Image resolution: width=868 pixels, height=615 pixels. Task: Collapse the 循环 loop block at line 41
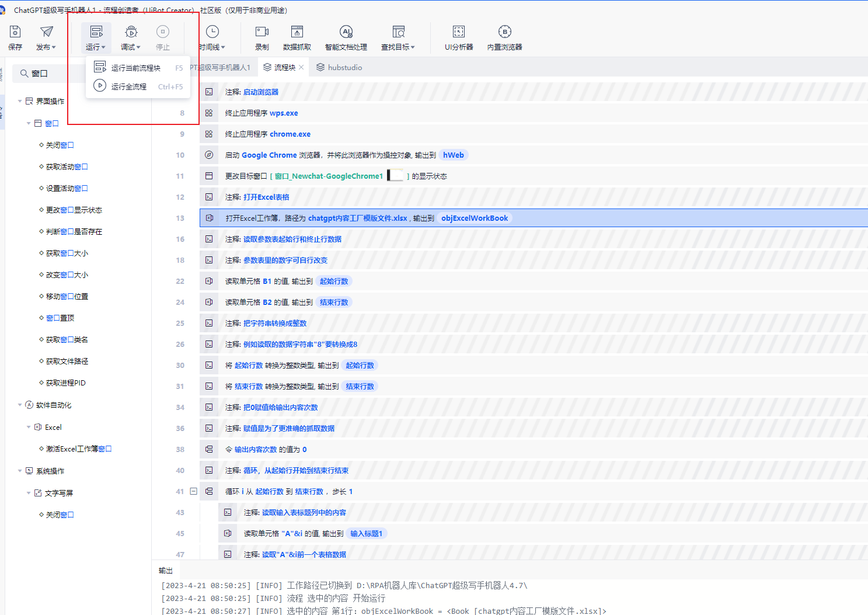(193, 492)
